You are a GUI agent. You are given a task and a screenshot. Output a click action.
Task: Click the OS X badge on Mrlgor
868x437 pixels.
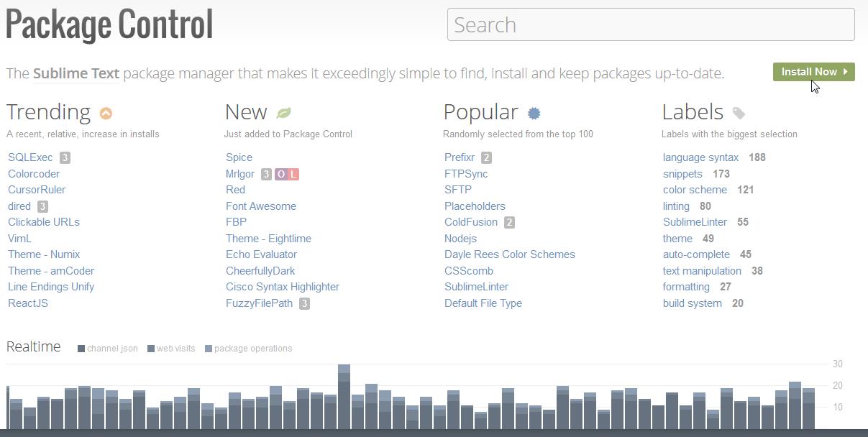[280, 174]
